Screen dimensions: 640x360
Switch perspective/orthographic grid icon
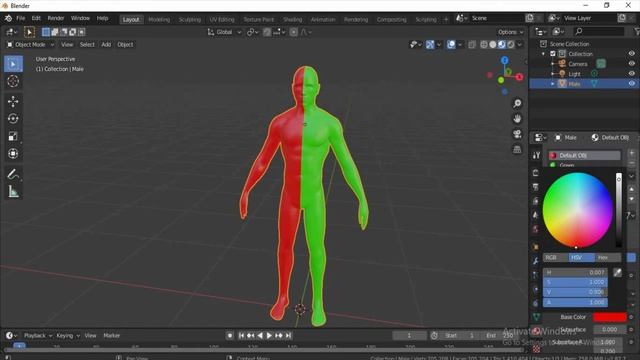pos(517,149)
